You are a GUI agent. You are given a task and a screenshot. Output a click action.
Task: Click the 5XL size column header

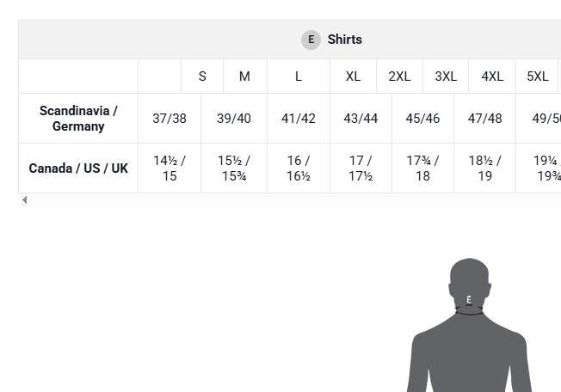coord(538,77)
